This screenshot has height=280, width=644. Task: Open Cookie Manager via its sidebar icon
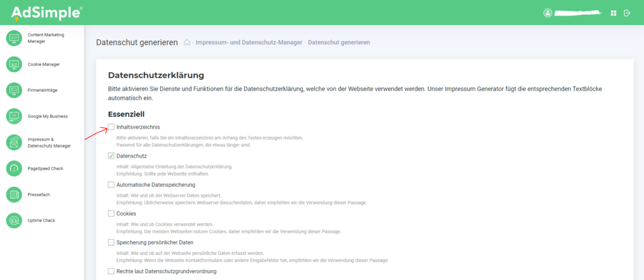point(14,64)
